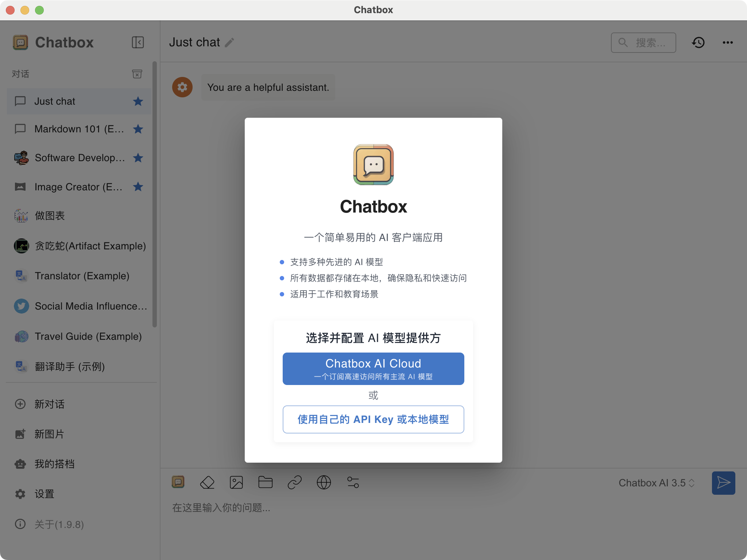Click the info icon beside 关于
Screen dimensions: 747x560
(x=20, y=524)
